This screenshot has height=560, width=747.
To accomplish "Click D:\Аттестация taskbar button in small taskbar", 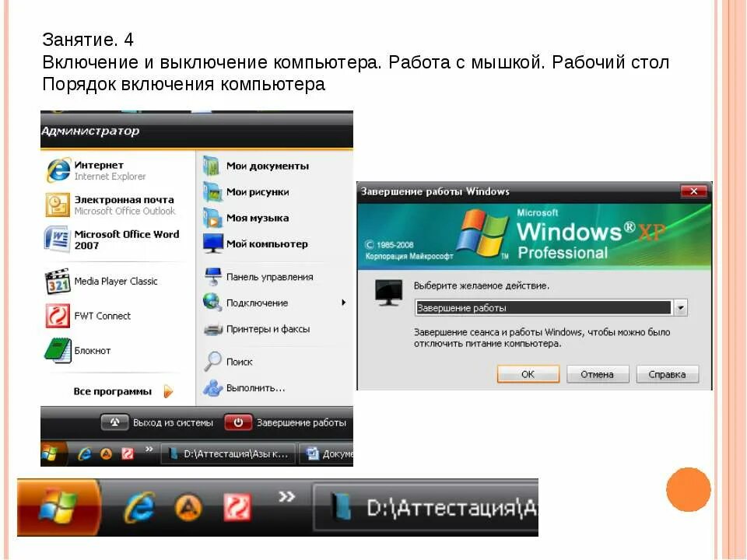I will click(228, 453).
